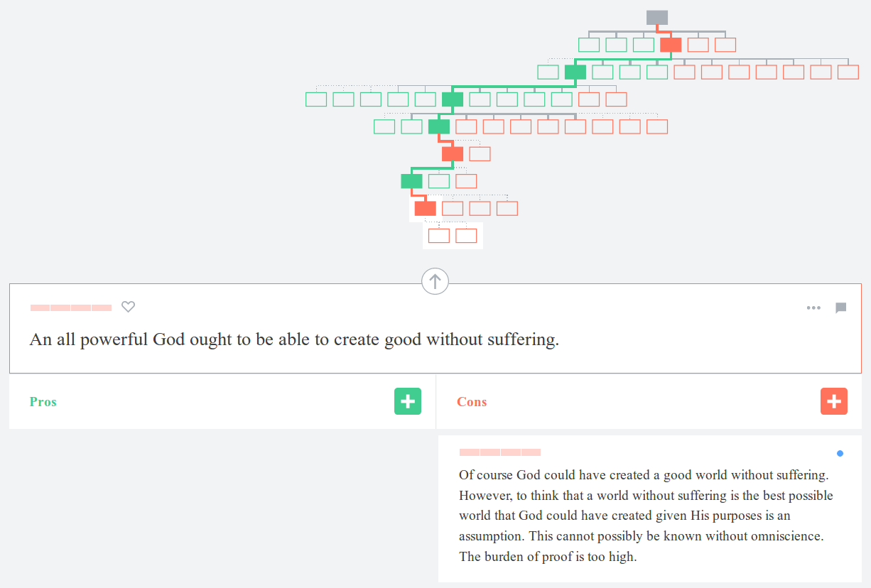Open the comments speech bubble icon
The width and height of the screenshot is (871, 588).
(x=840, y=307)
